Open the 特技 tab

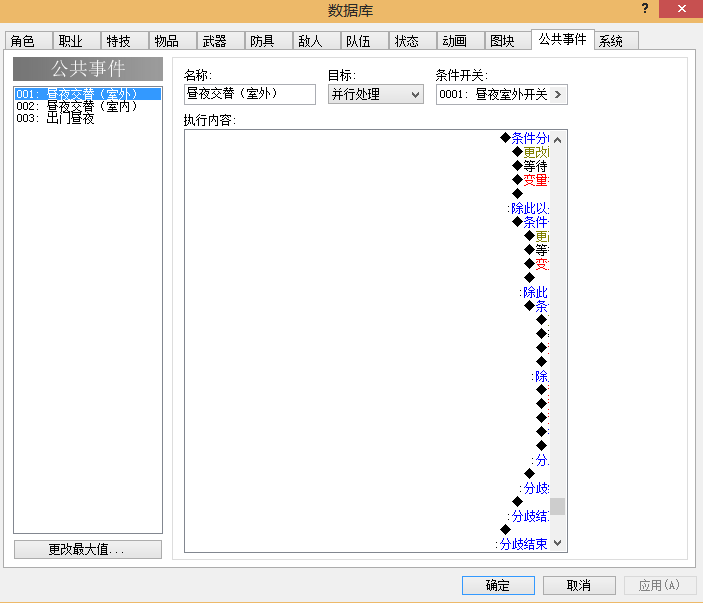tap(125, 41)
